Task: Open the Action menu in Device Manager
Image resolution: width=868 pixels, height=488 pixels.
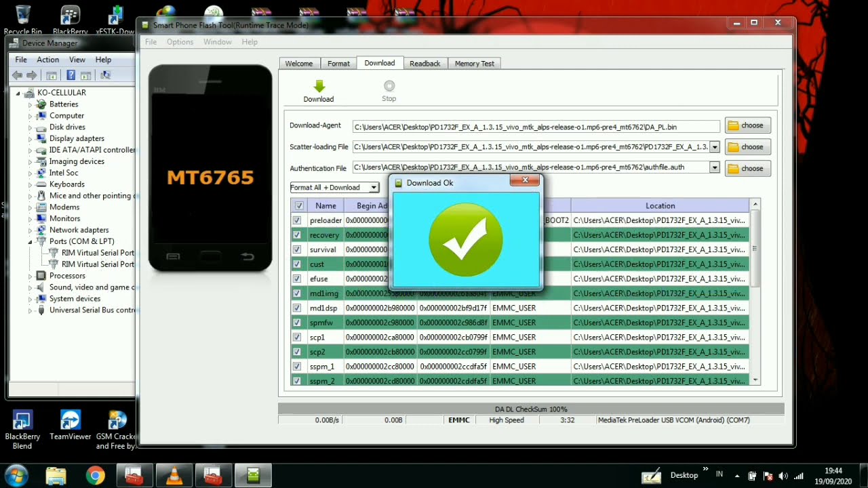Action: 47,60
